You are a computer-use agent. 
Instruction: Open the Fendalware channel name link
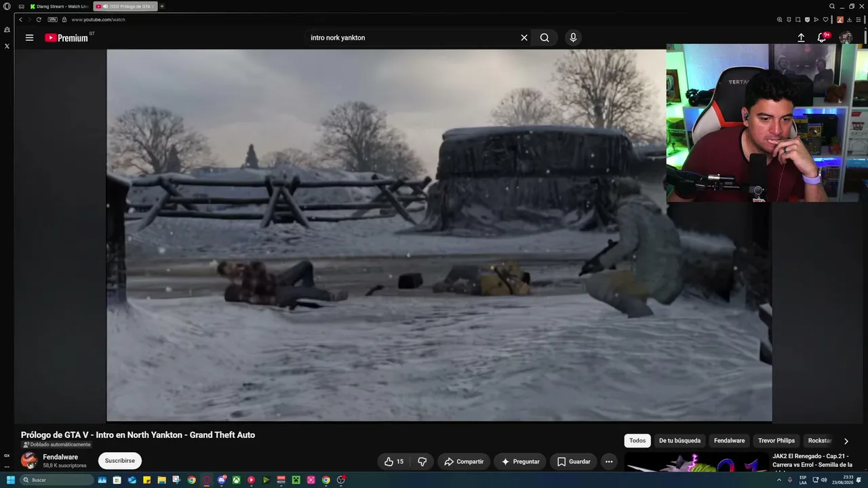[x=60, y=457]
